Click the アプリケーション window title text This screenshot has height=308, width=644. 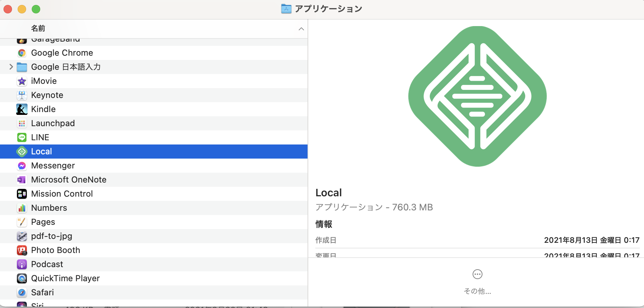pos(328,9)
